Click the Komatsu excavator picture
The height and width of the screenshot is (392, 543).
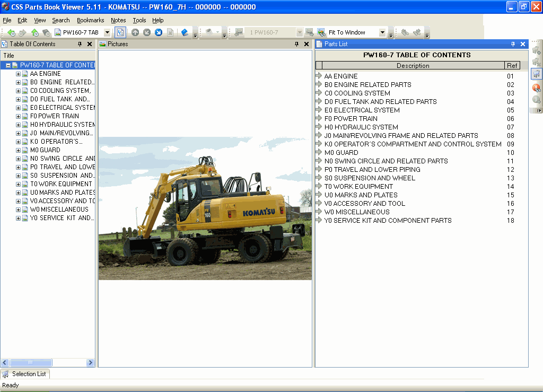pos(205,208)
